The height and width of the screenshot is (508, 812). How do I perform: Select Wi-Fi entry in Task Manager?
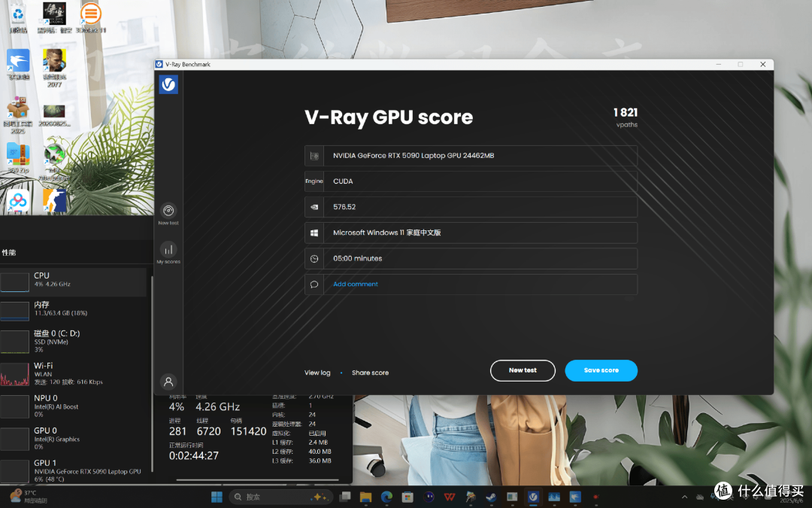pos(73,374)
